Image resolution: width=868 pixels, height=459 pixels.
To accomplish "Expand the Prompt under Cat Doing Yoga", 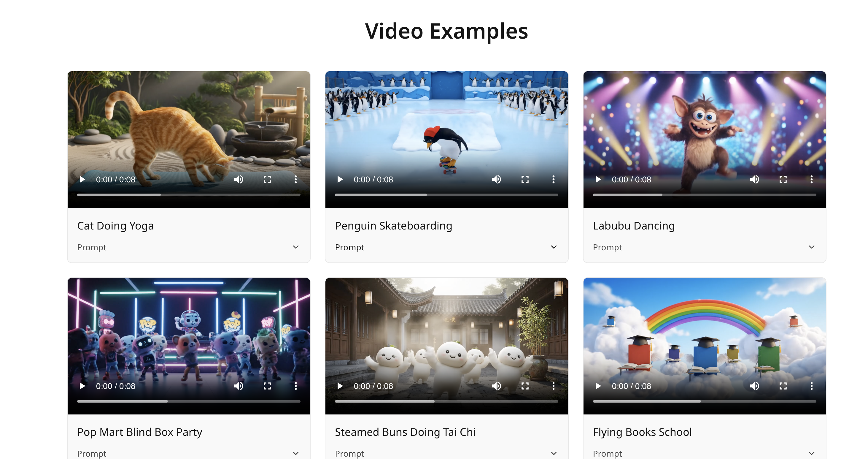I will click(295, 247).
